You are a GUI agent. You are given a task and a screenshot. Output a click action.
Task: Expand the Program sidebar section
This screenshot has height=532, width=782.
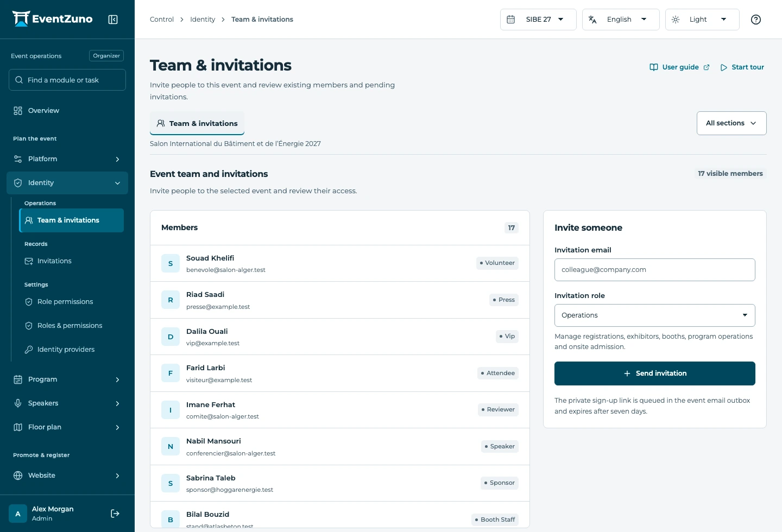pyautogui.click(x=67, y=379)
